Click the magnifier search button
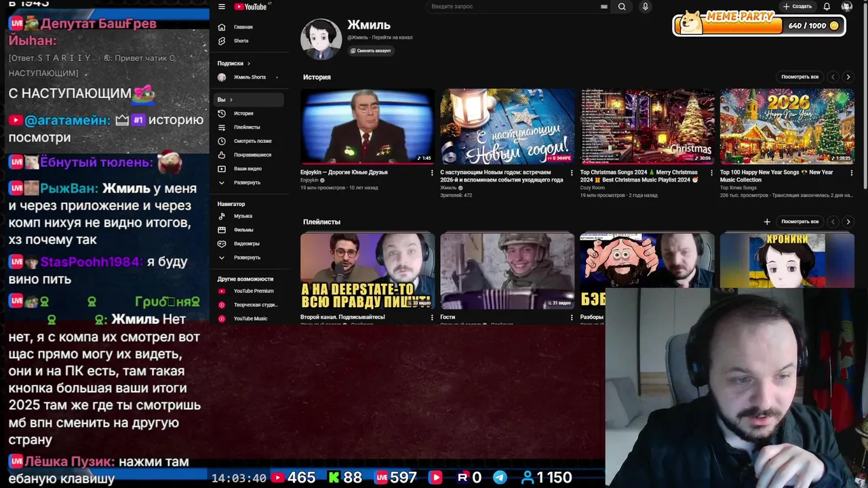Viewport: 868px width, 488px height. tap(622, 7)
